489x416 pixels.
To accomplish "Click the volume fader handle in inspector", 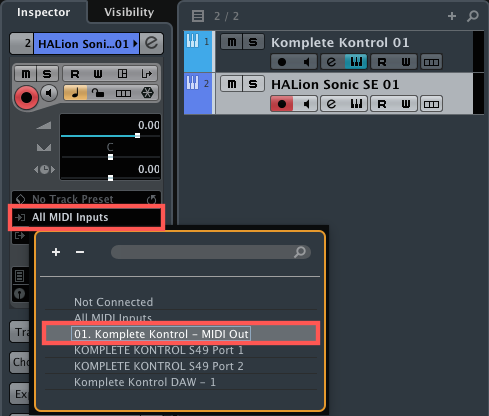I will pyautogui.click(x=137, y=136).
